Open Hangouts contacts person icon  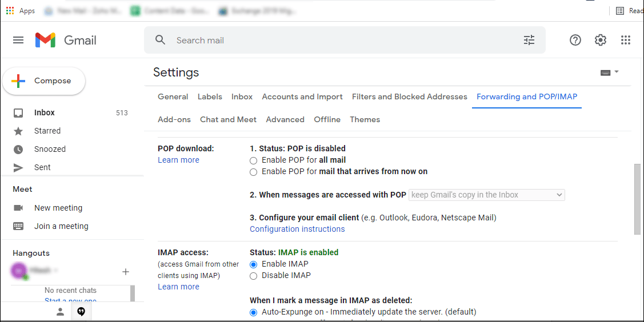pyautogui.click(x=61, y=312)
